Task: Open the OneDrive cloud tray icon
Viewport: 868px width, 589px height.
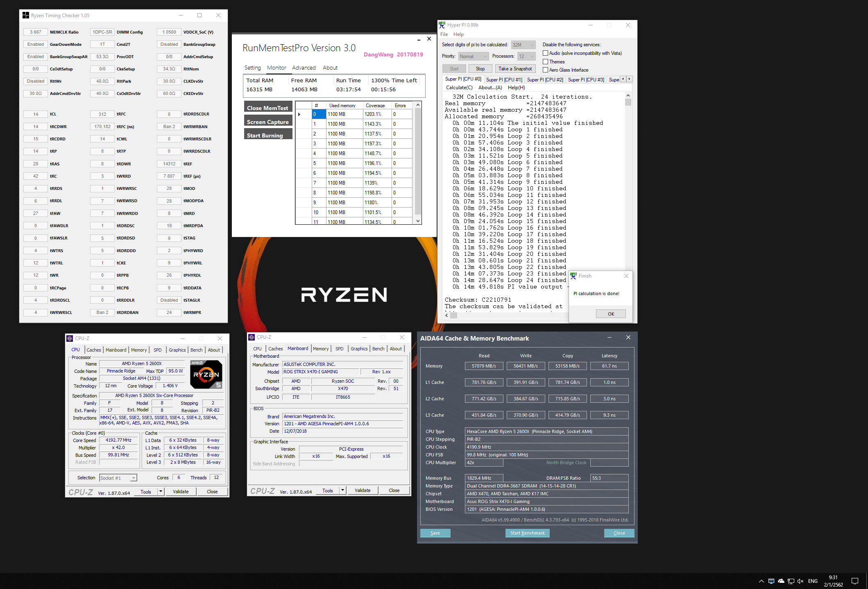Action: [781, 581]
